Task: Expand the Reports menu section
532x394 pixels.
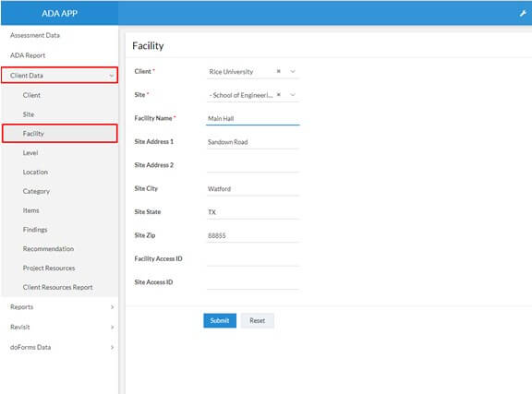Action: [x=59, y=307]
